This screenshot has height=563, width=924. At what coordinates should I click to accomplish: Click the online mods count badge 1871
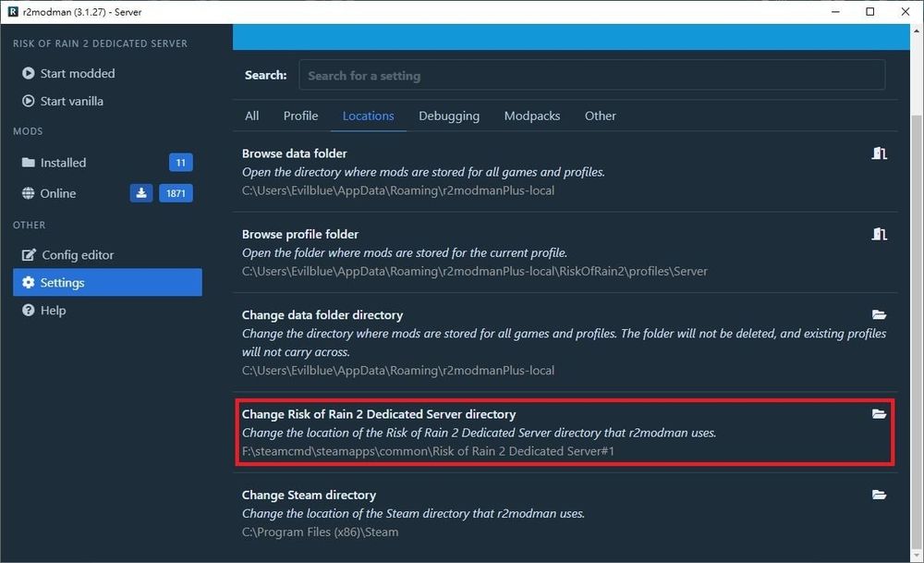176,193
